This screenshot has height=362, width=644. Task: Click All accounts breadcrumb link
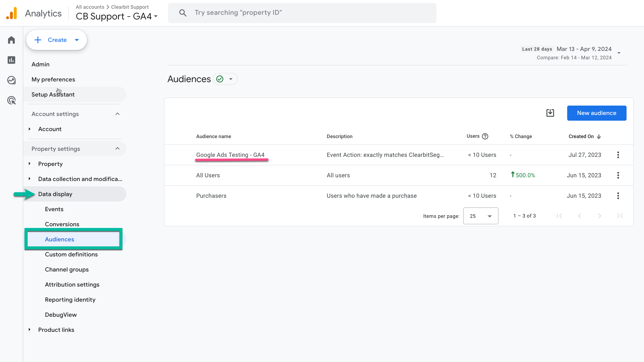point(90,7)
